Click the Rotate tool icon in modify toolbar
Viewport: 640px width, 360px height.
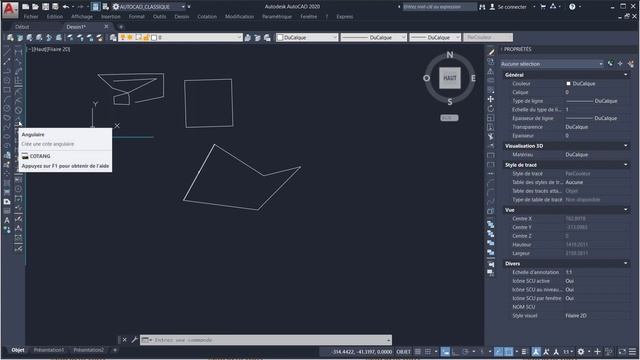pos(491,109)
